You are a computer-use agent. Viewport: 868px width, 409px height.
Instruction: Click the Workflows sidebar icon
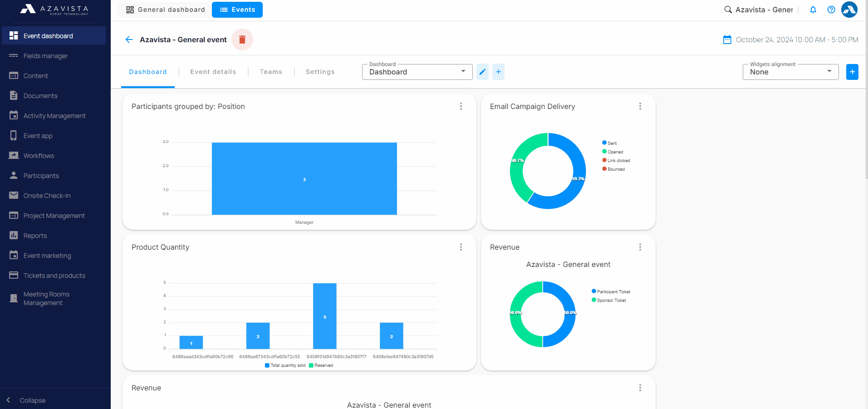pyautogui.click(x=14, y=156)
